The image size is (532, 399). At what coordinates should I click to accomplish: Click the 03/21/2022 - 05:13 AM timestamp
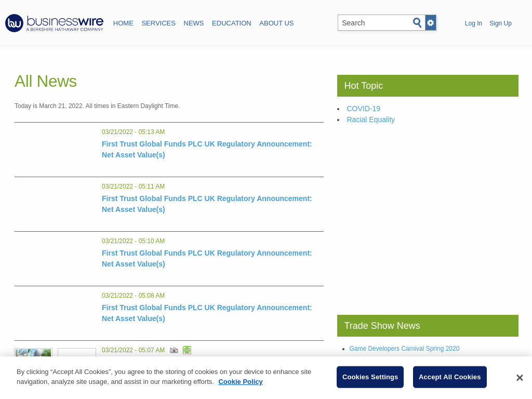(133, 131)
